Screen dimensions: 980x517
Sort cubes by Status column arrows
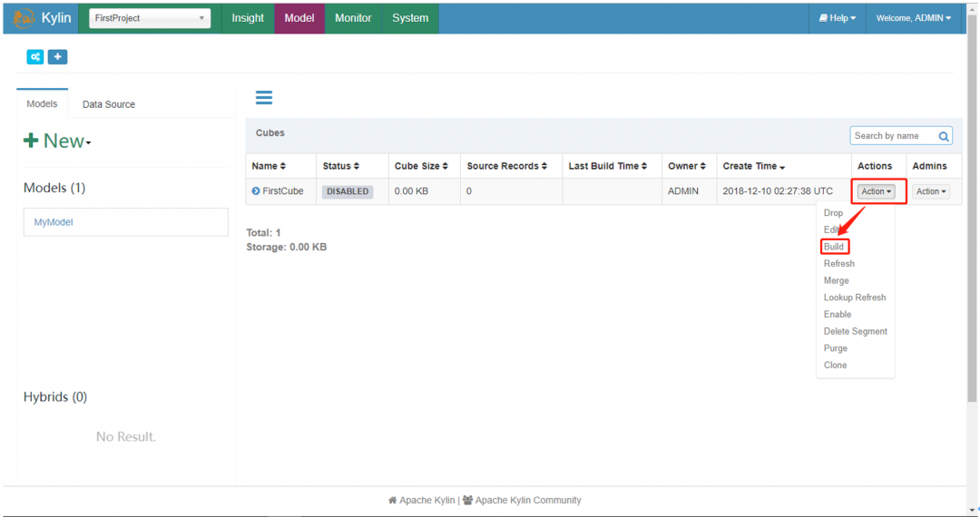[x=357, y=166]
